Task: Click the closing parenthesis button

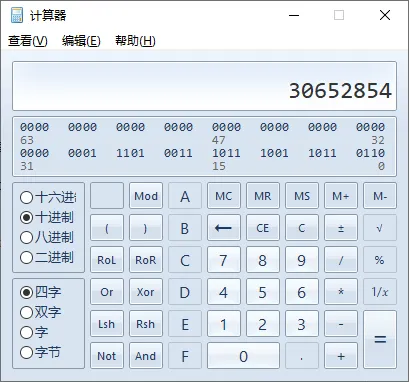Action: 146,228
